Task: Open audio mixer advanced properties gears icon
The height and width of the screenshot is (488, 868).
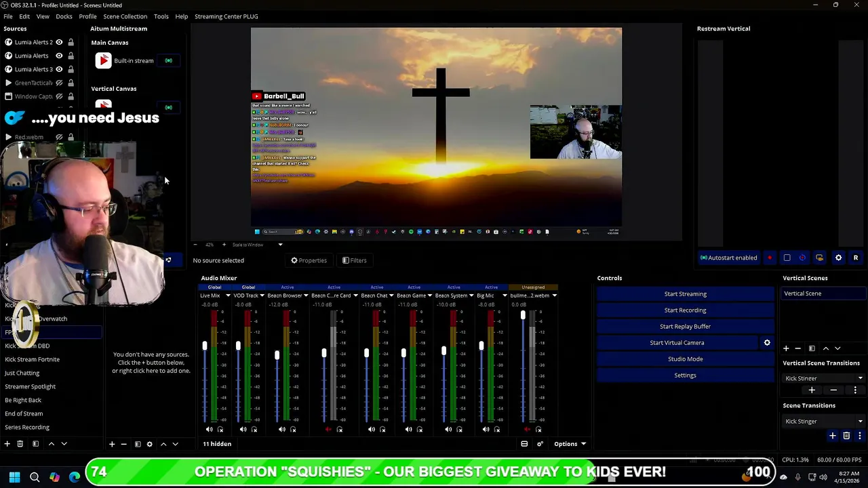Action: (x=540, y=444)
